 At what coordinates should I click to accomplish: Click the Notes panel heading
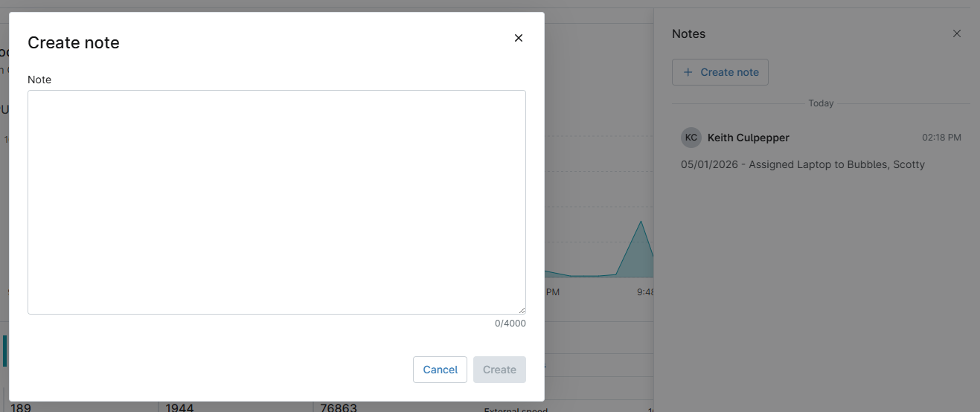click(x=688, y=33)
